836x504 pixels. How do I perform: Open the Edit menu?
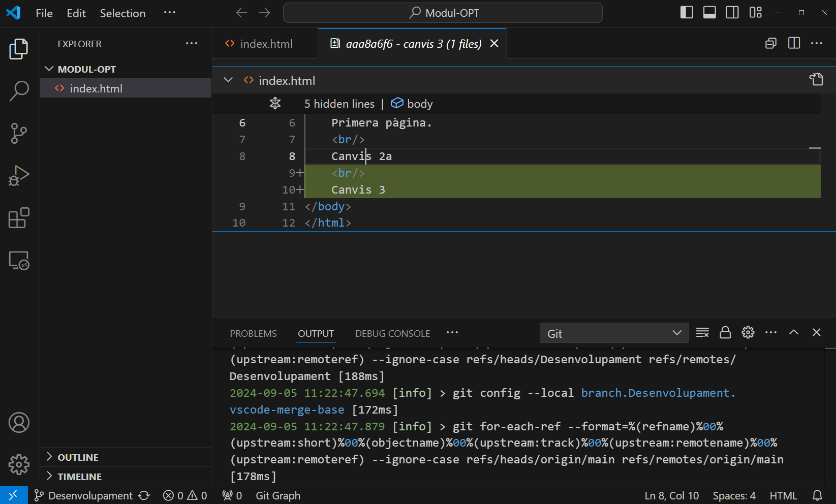76,13
